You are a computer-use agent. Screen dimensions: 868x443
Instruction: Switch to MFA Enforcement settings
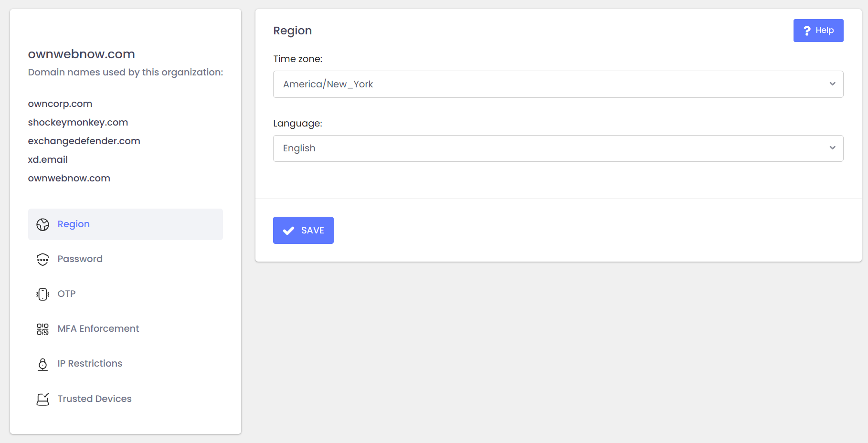click(98, 328)
